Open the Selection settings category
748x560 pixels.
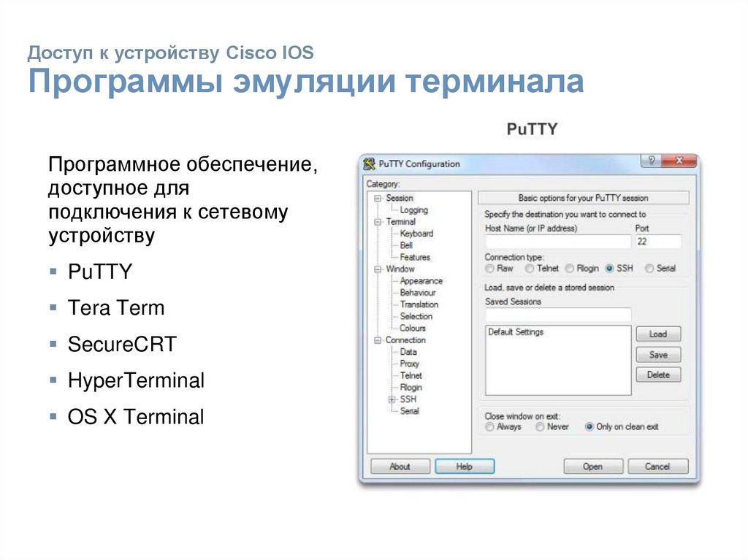[x=416, y=316]
